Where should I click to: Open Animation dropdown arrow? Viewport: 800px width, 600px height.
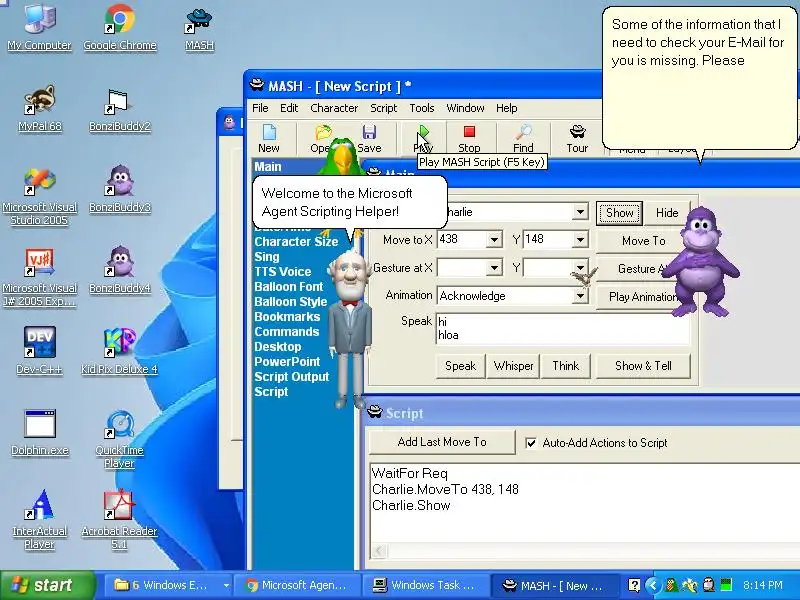tap(580, 296)
